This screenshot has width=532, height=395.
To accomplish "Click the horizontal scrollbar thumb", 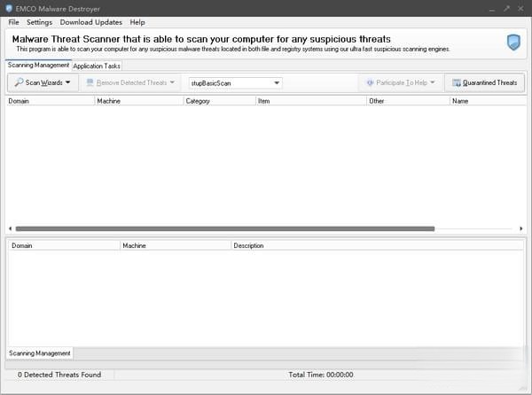I will (225, 228).
